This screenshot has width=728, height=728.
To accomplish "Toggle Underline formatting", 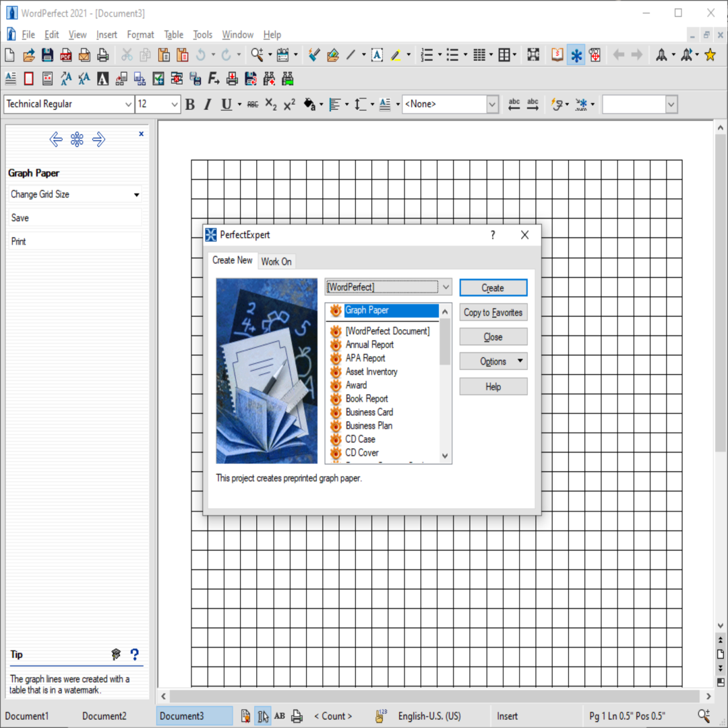I will (x=226, y=104).
